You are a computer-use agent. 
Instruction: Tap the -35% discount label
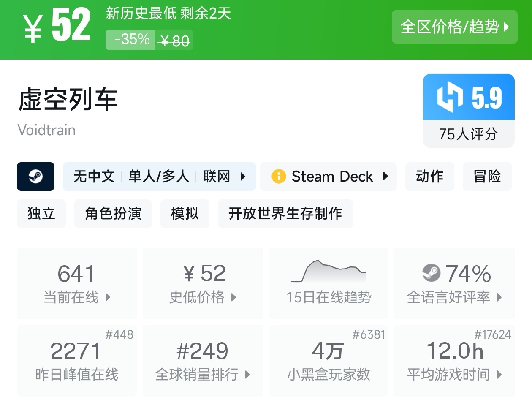coord(130,40)
